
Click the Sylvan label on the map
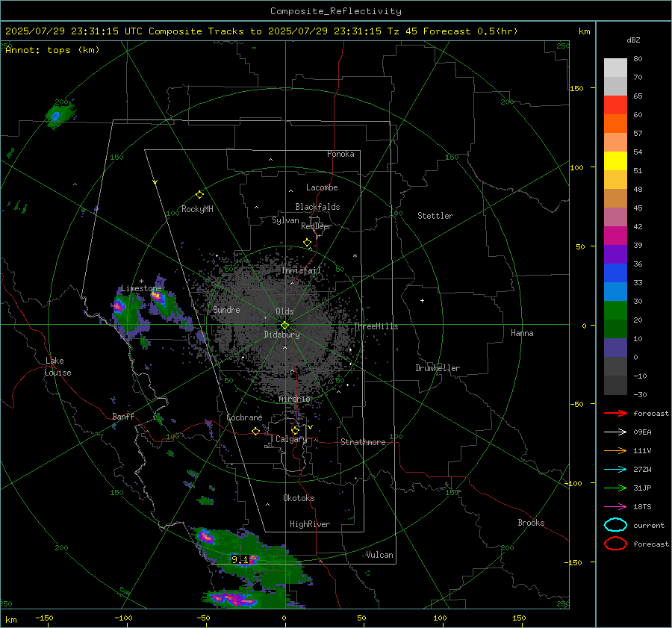(x=285, y=220)
